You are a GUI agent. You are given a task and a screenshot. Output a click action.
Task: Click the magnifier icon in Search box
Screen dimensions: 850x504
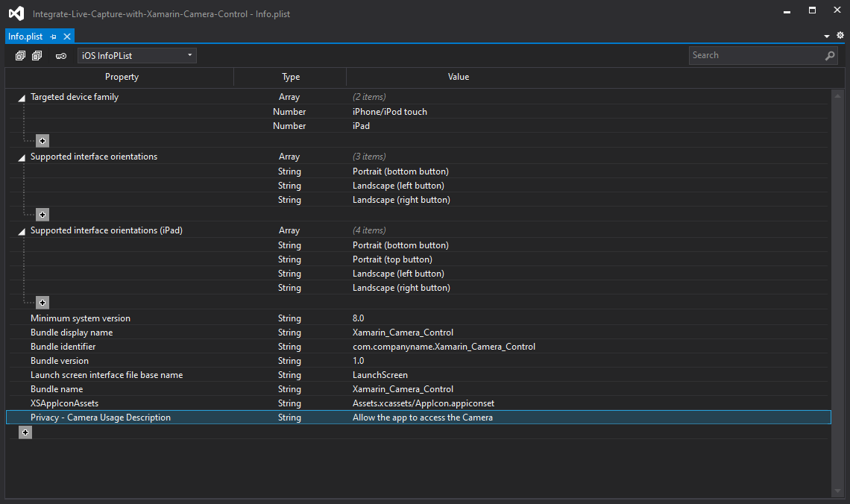(830, 56)
